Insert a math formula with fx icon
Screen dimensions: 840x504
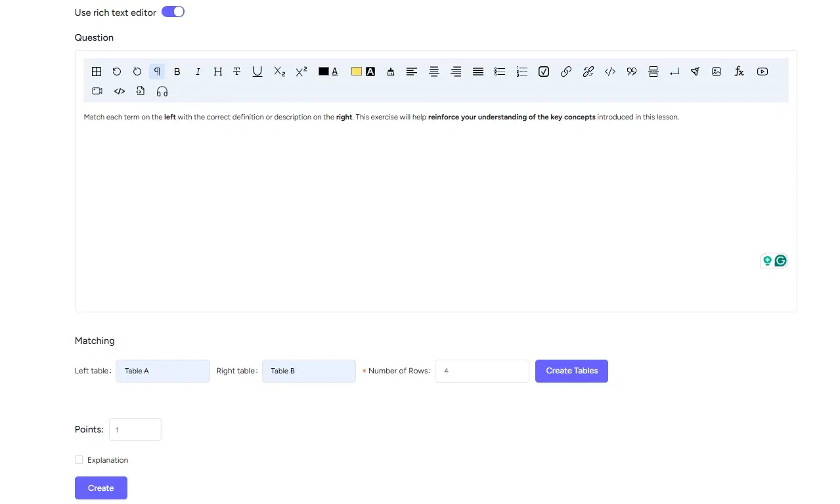[x=739, y=72]
